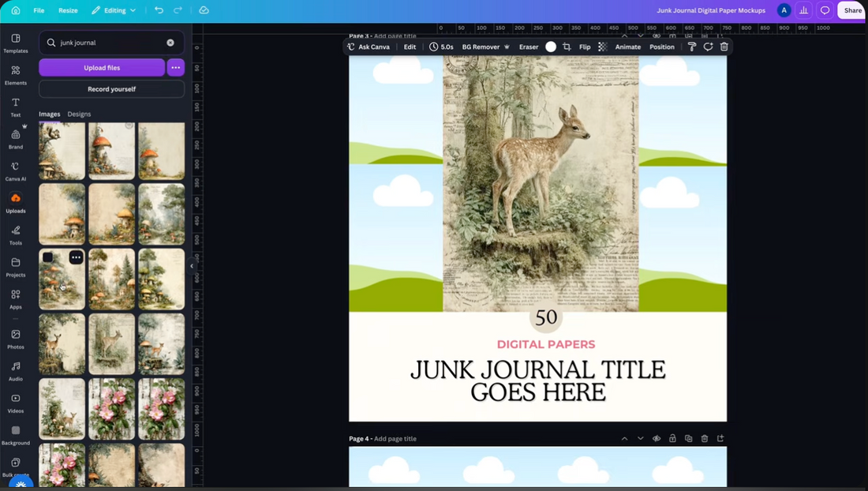Edit the Page 4 title field
Viewport: 868px width, 491px height.
(395, 438)
